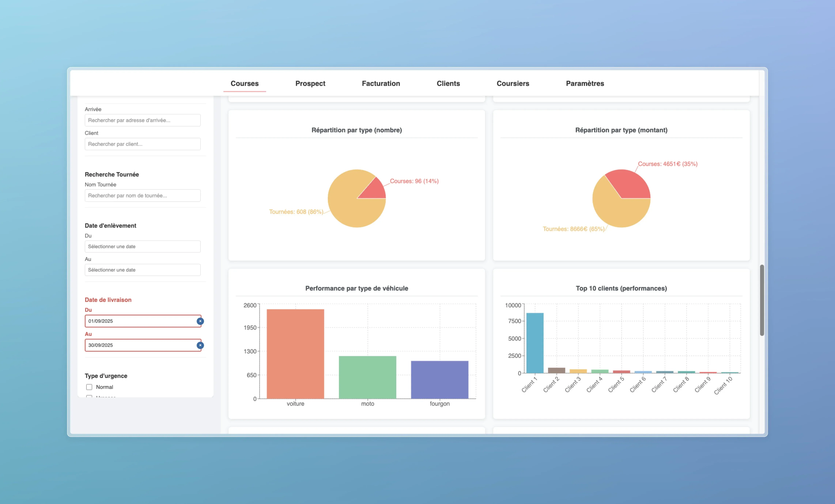Open the Courses tab
The width and height of the screenshot is (835, 504).
pyautogui.click(x=244, y=83)
